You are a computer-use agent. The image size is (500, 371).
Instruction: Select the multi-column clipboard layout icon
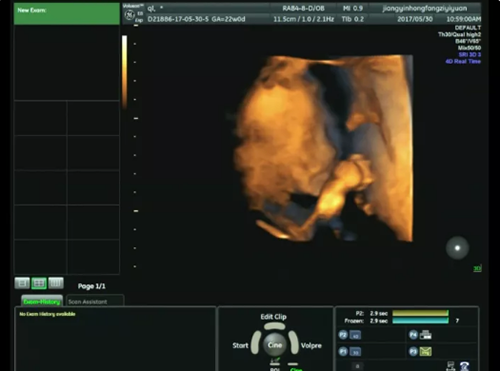point(56,283)
